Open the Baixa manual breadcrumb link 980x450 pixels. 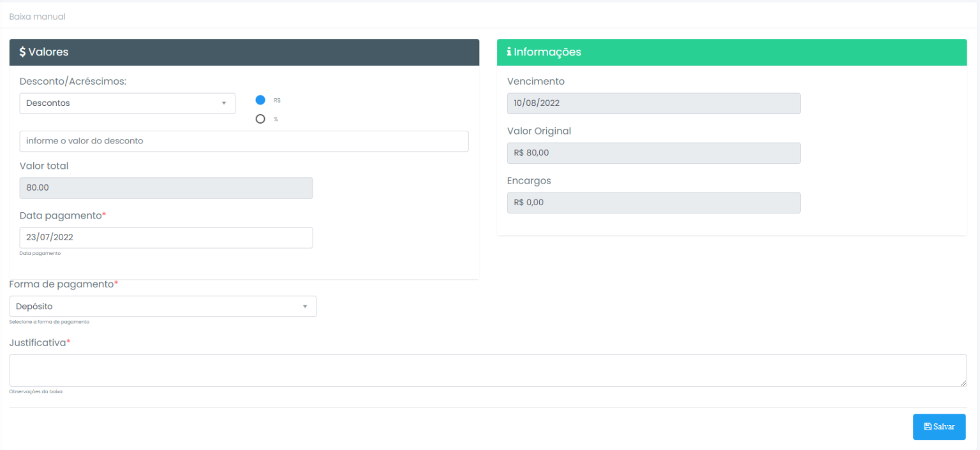(36, 17)
